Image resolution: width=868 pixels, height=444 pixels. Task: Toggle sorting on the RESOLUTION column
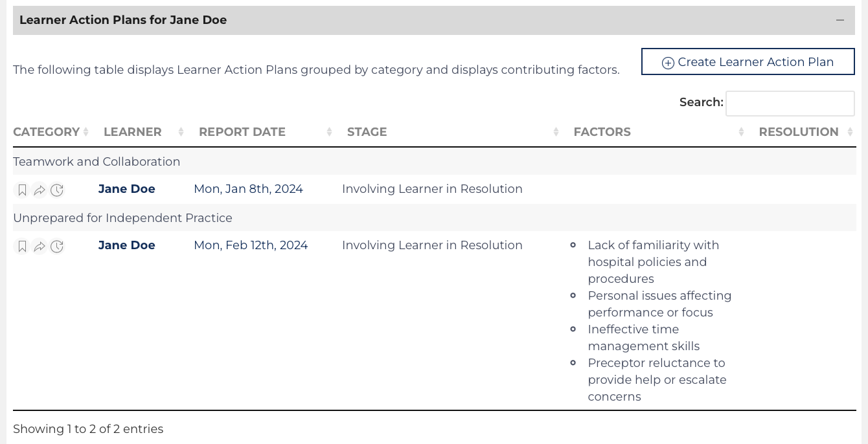point(799,132)
